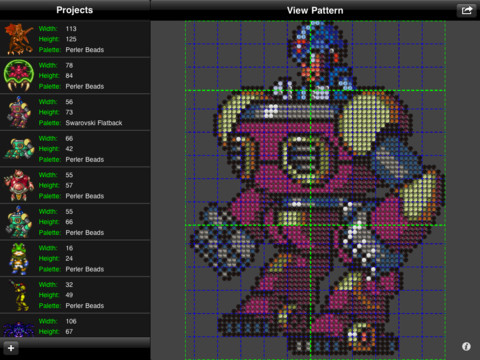Add a new project with plus button
This screenshot has width=480, height=360.
pos(11,348)
